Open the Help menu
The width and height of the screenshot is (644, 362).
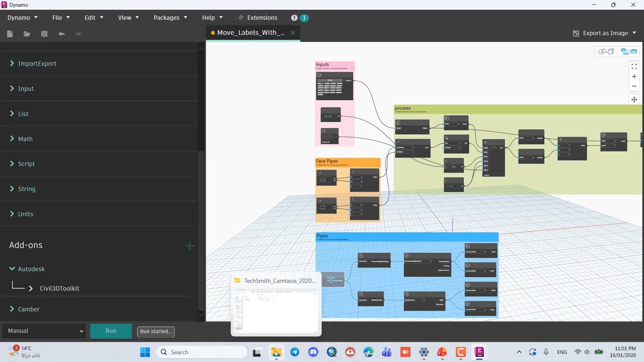tap(212, 18)
